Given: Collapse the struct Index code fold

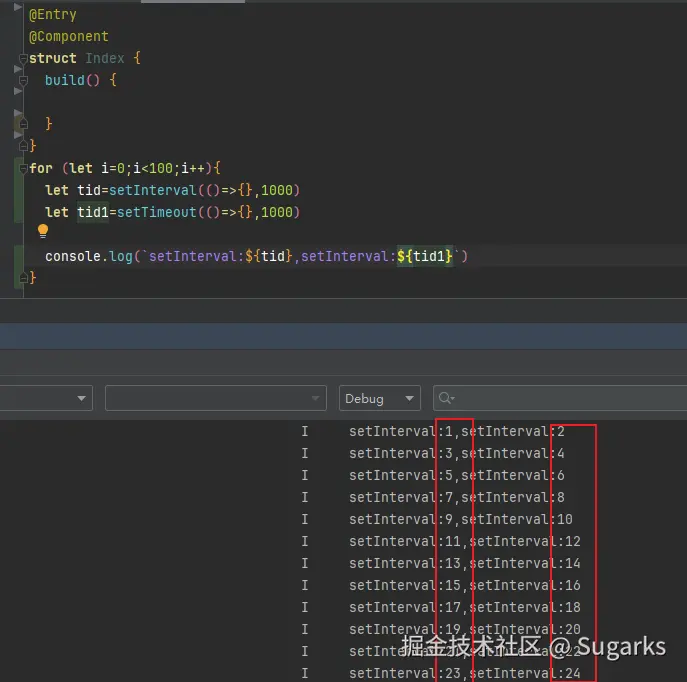Looking at the screenshot, I should (x=23, y=58).
